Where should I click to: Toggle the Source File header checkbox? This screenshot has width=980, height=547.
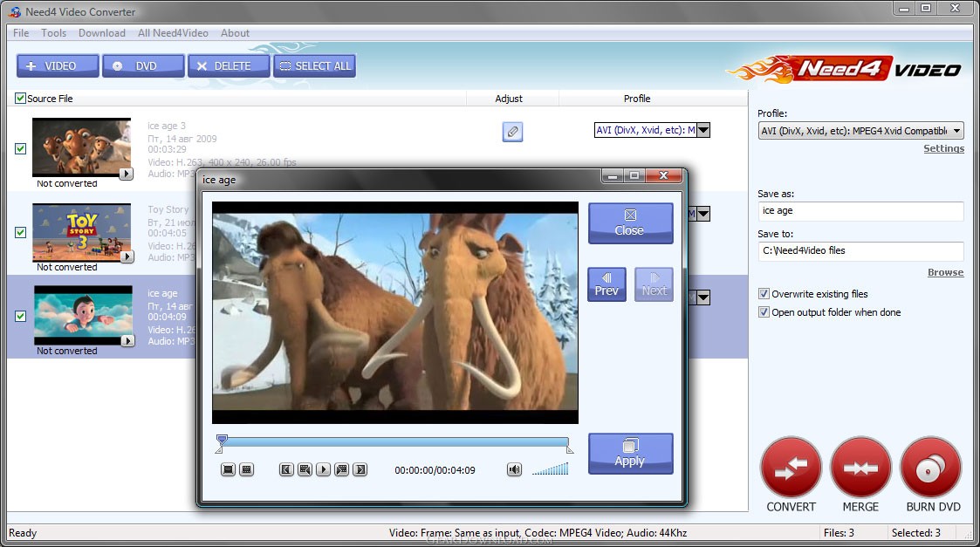(x=21, y=99)
